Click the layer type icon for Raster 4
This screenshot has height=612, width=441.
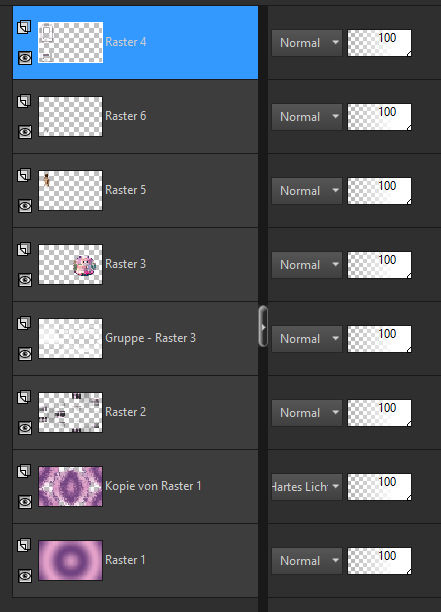(24, 27)
